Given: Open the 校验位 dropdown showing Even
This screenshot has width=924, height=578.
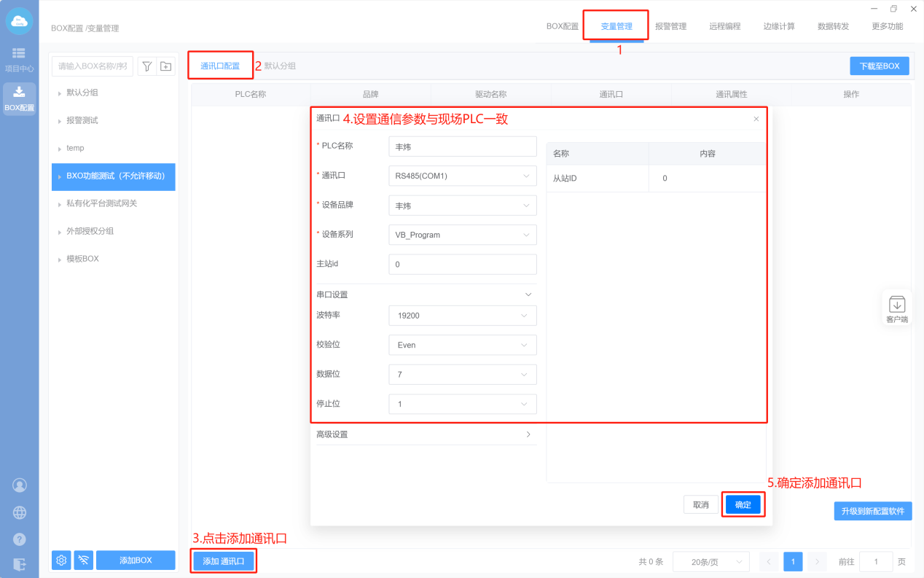Looking at the screenshot, I should pyautogui.click(x=462, y=345).
